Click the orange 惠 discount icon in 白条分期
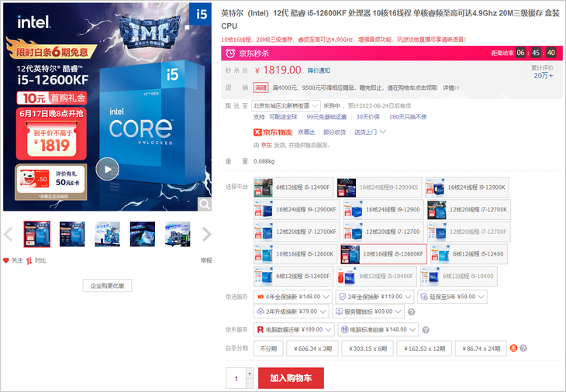 click(513, 348)
